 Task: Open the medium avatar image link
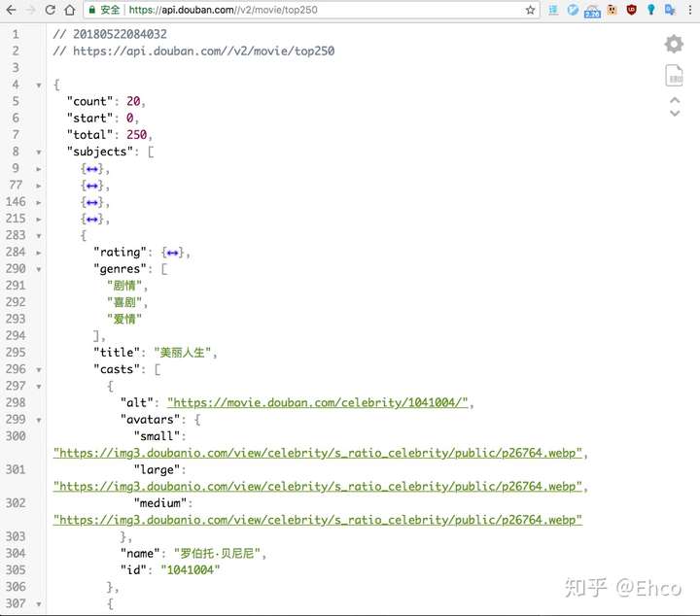click(317, 520)
